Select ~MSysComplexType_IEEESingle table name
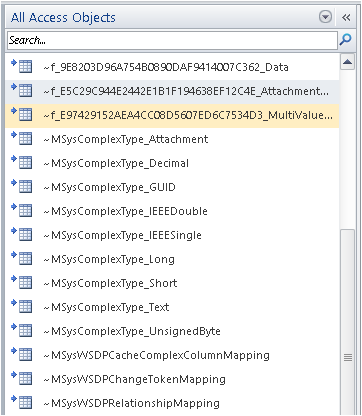362x416 pixels. [x=123, y=235]
